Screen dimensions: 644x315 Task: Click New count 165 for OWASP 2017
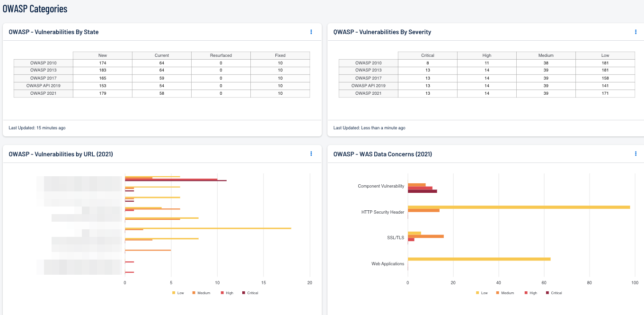(x=103, y=78)
